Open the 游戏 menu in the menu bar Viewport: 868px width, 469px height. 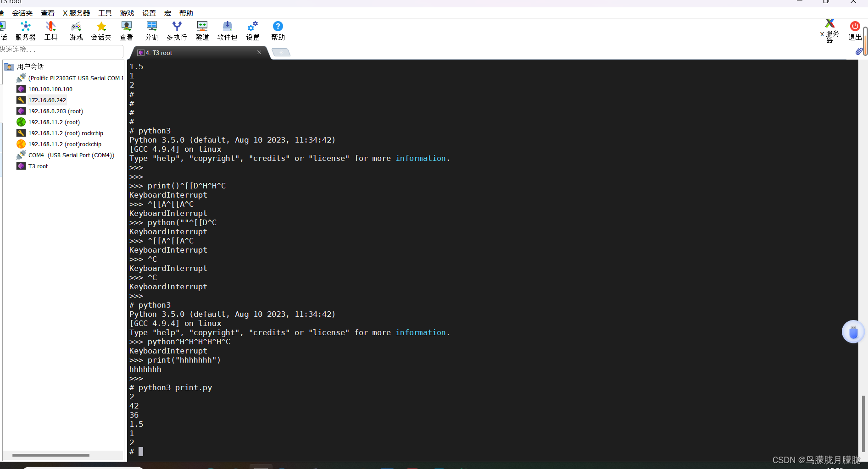coord(127,13)
